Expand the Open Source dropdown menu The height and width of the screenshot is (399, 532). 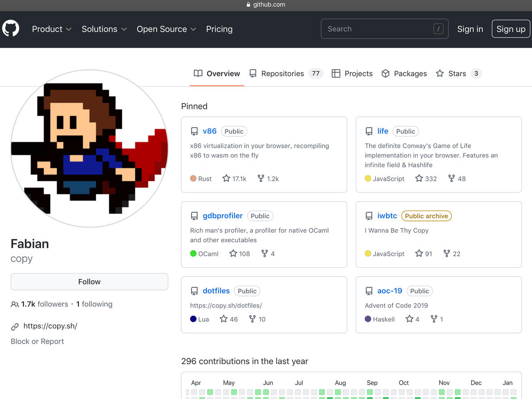166,29
